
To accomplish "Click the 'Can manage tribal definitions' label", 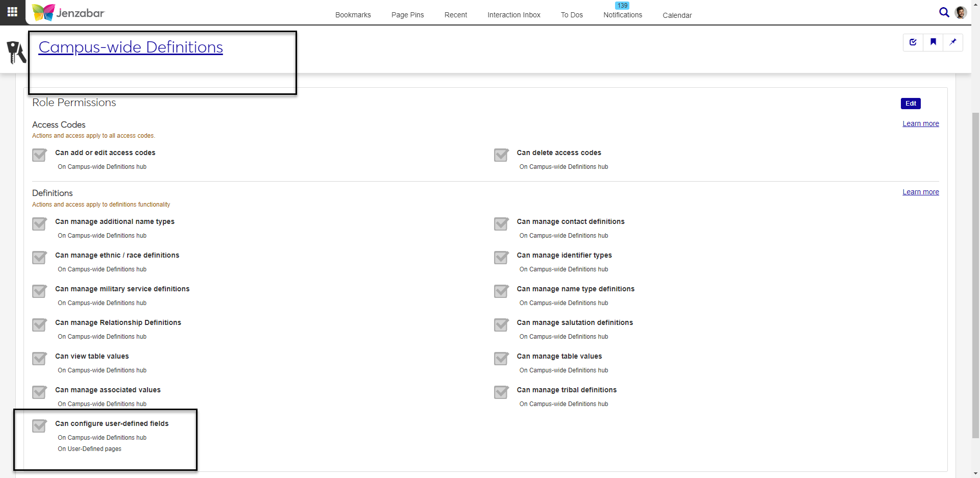I will 567,390.
